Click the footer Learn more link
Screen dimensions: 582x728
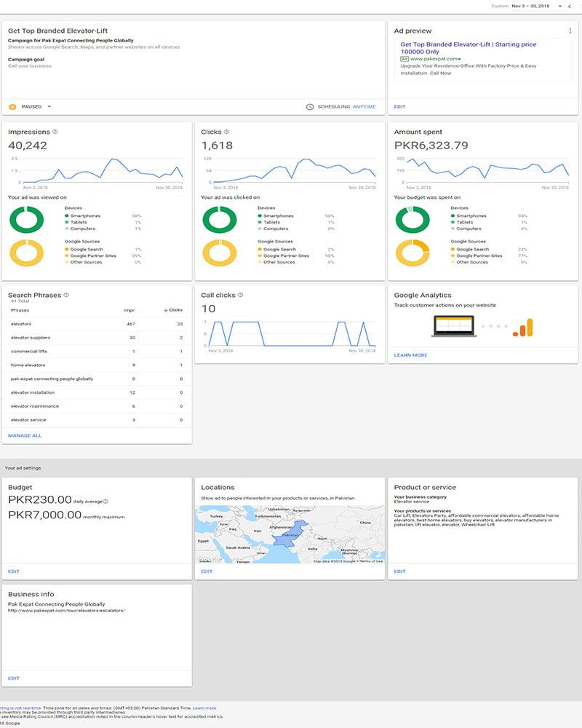point(204,708)
